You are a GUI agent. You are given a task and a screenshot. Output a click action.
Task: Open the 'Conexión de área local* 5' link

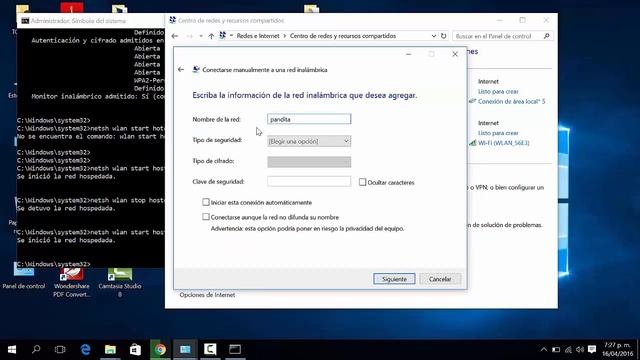pyautogui.click(x=511, y=101)
